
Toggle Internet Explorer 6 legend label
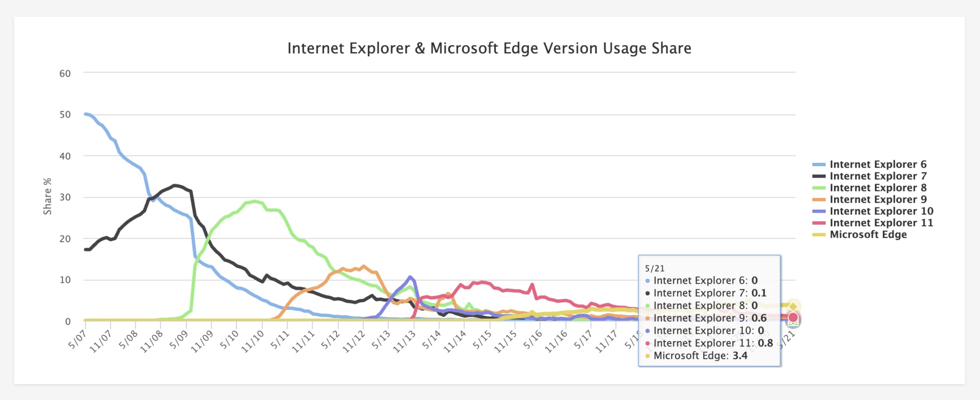[x=878, y=164]
